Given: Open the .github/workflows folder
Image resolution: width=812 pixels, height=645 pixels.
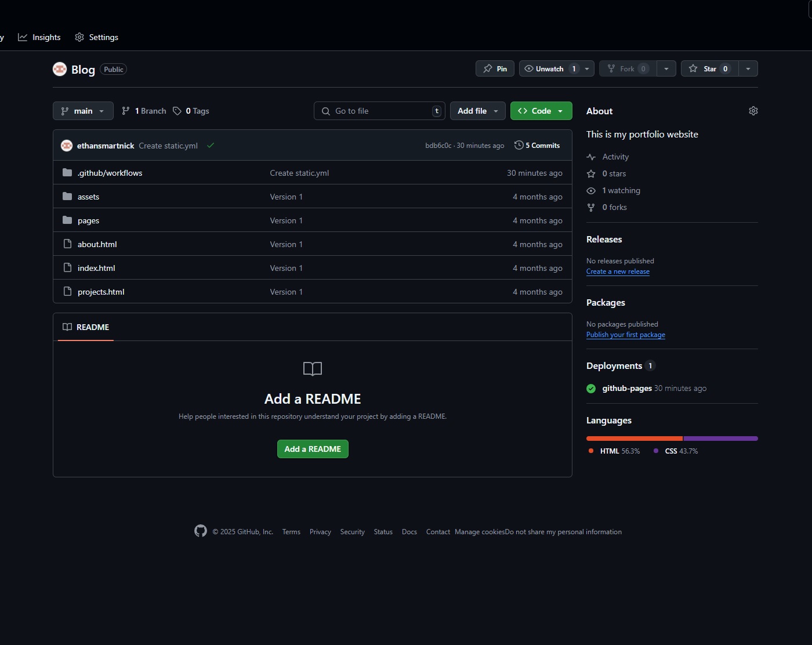Looking at the screenshot, I should [110, 173].
